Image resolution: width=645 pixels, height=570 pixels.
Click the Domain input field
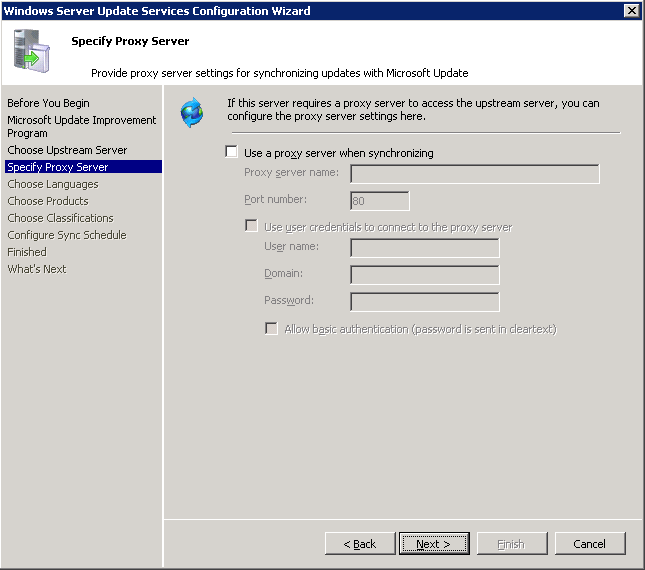[425, 275]
